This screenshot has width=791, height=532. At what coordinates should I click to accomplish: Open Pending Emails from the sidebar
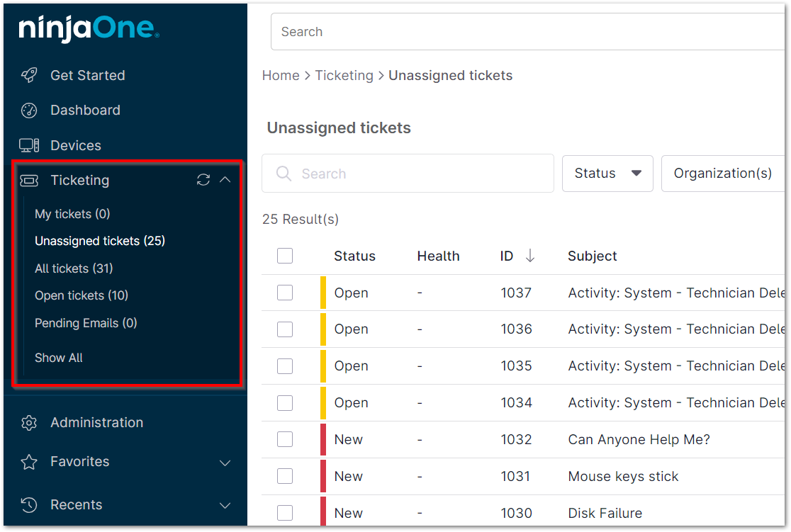85,323
